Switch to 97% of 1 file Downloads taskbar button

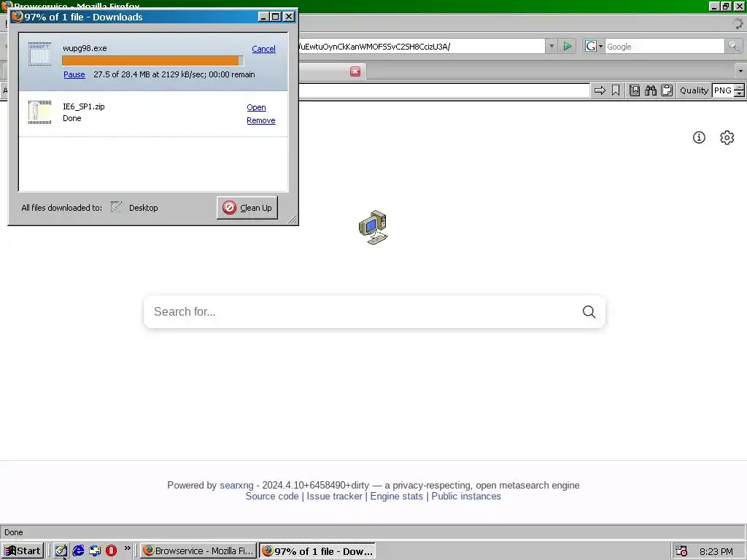(317, 551)
